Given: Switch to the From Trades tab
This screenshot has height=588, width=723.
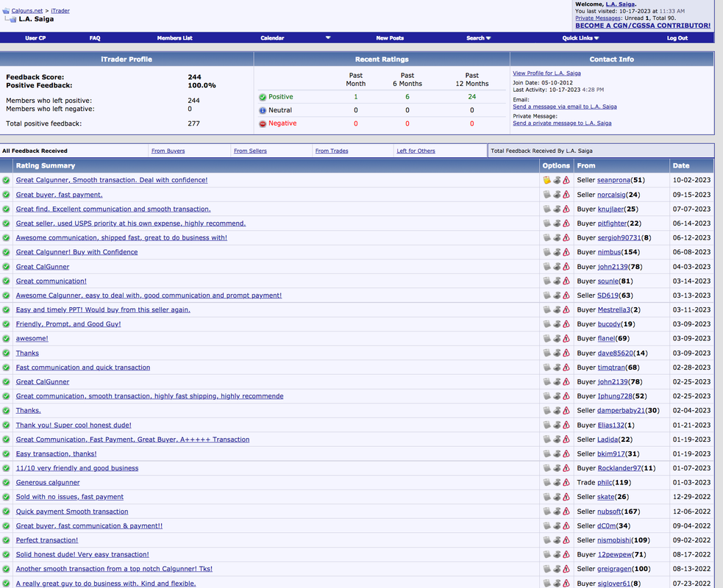Looking at the screenshot, I should pyautogui.click(x=332, y=151).
